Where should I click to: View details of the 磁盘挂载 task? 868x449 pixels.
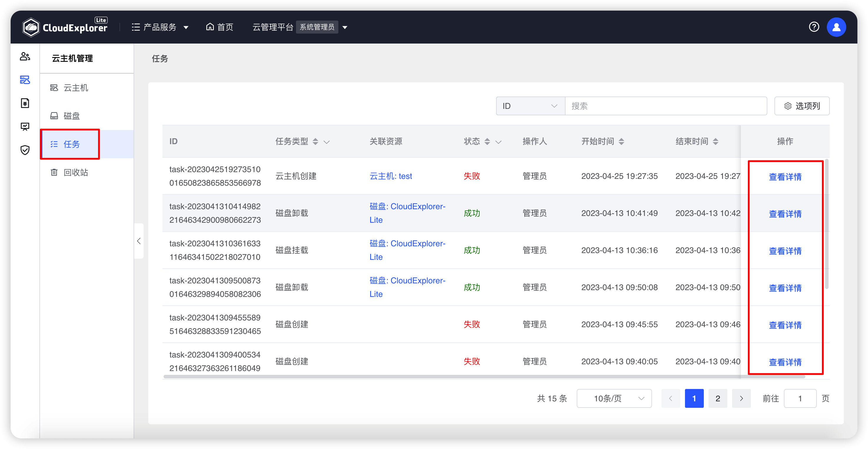click(x=785, y=251)
